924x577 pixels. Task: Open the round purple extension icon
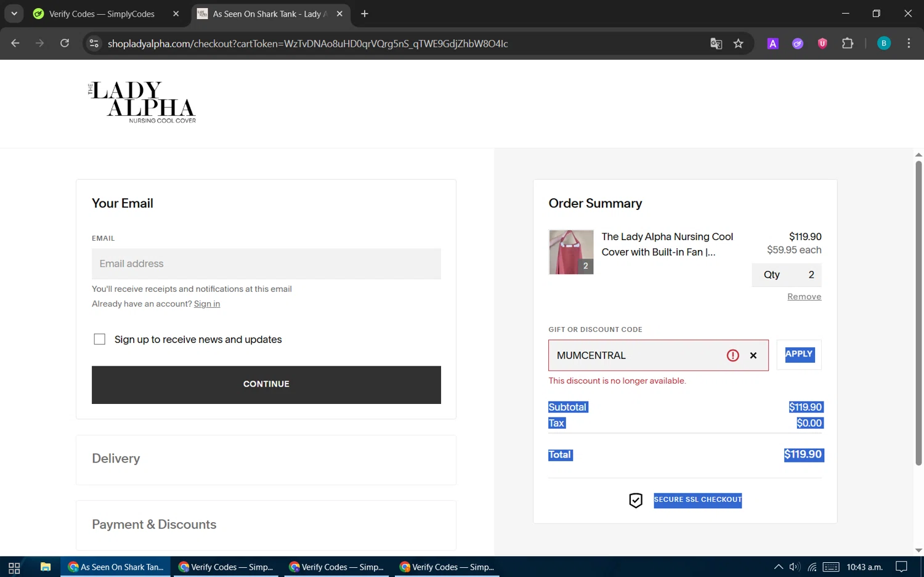[798, 43]
